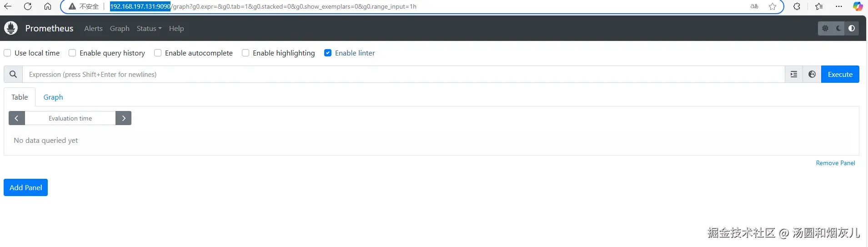Click the Prometheus brand title
The width and height of the screenshot is (868, 247).
point(49,28)
